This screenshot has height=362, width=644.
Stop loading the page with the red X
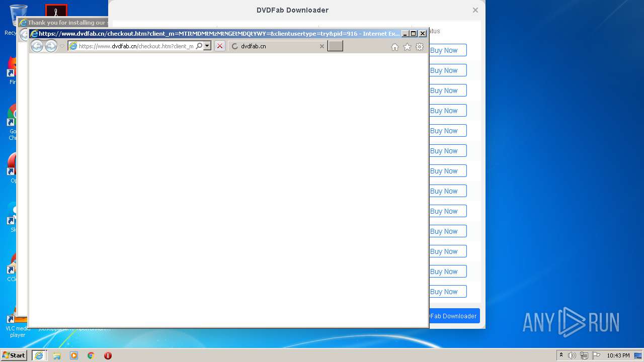[x=219, y=46]
